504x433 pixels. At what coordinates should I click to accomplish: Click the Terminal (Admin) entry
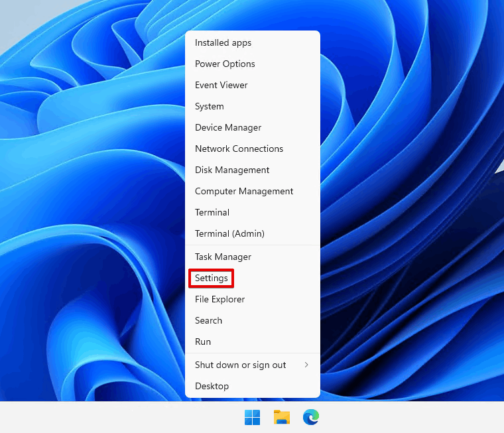click(252, 233)
